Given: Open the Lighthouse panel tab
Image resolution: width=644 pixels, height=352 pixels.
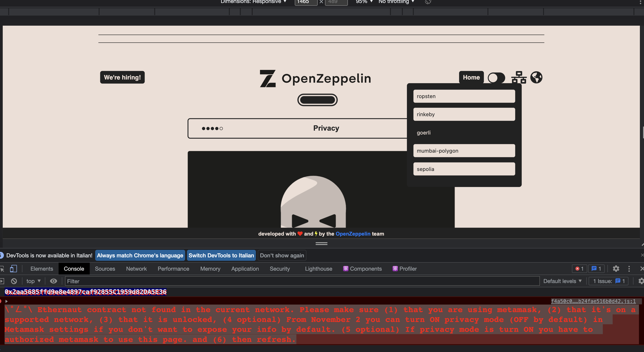Looking at the screenshot, I should (318, 269).
